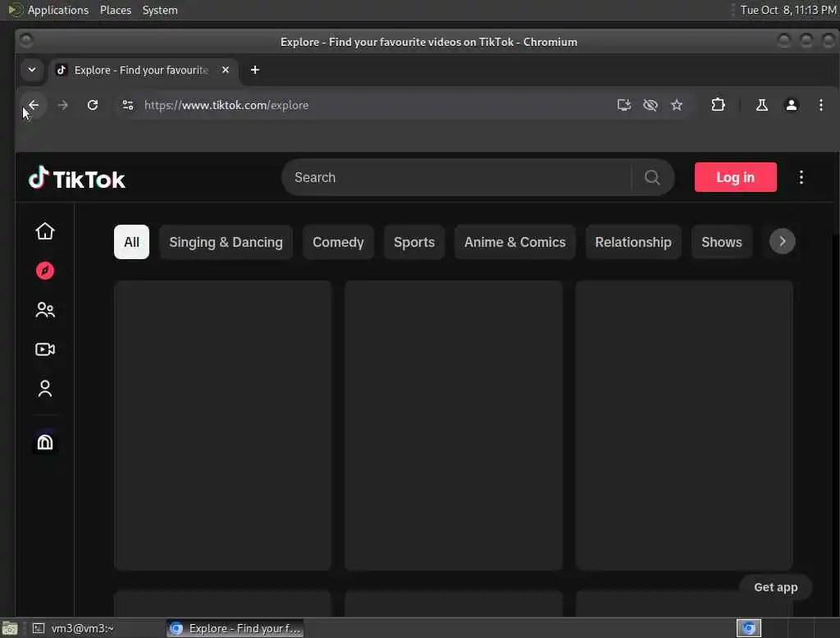Open a new browser tab

[x=255, y=71]
